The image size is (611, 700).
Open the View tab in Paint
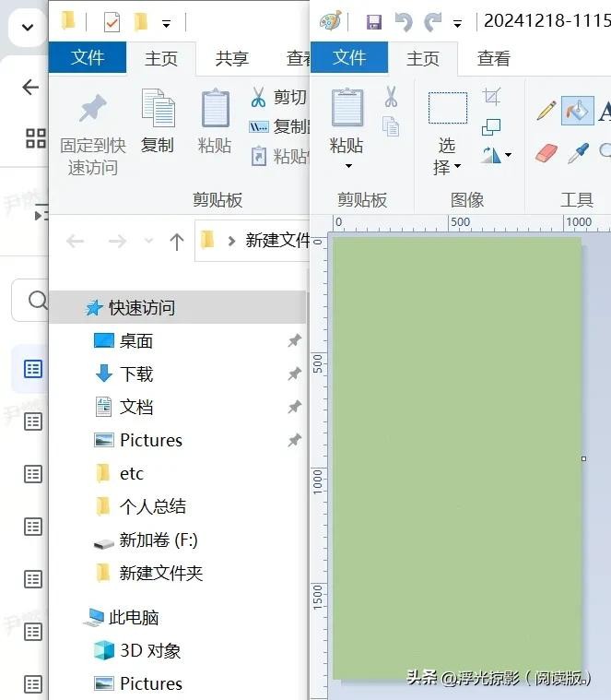point(493,58)
